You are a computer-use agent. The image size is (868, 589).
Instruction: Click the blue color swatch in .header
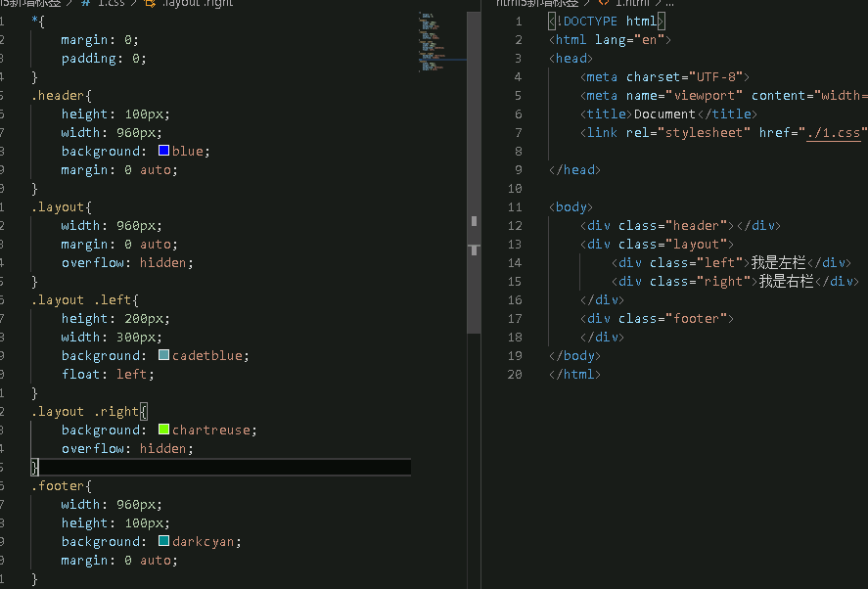click(163, 151)
